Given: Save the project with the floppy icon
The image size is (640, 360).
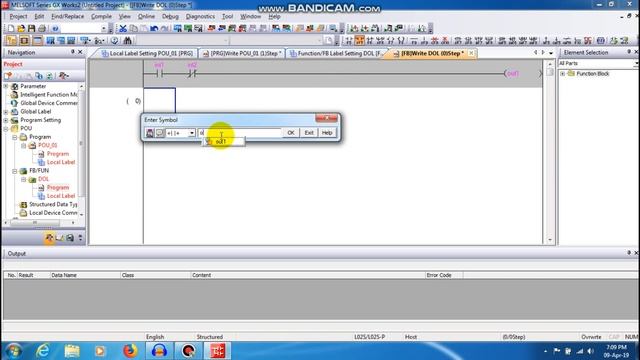Looking at the screenshot, I should (x=31, y=28).
